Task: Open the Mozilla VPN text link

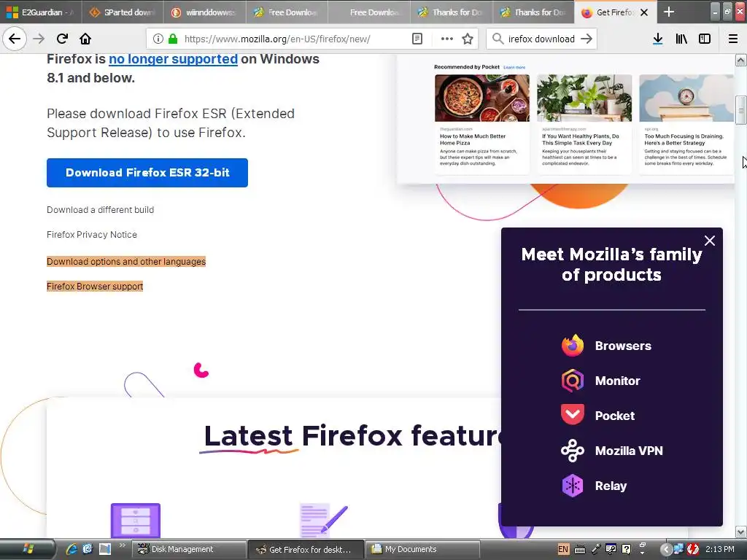Action: [628, 451]
